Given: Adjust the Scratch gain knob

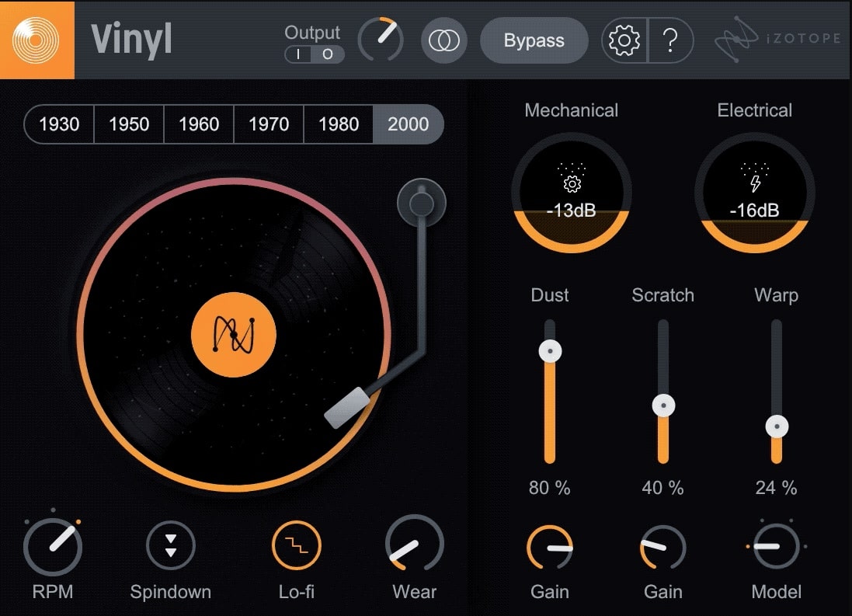Looking at the screenshot, I should tap(662, 547).
